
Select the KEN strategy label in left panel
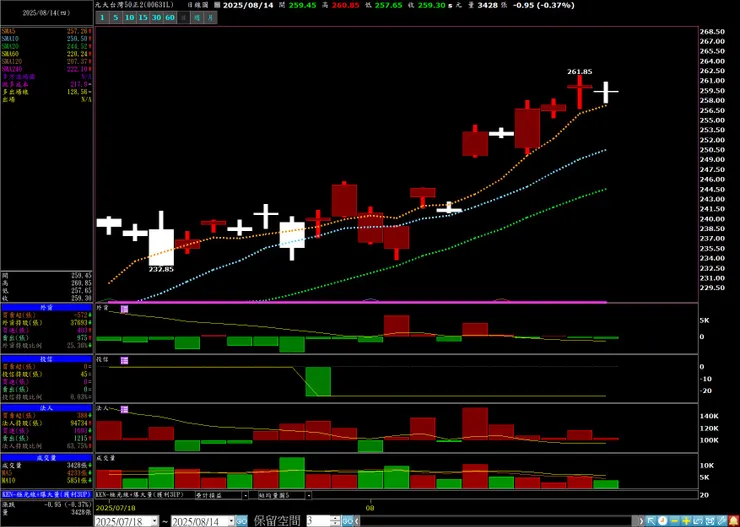coord(46,495)
